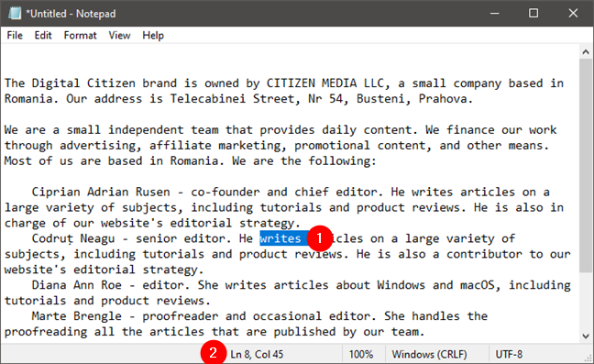Click the name 'Codruț Neagu'
Viewport: 594px width, 364px height.
pos(73,238)
